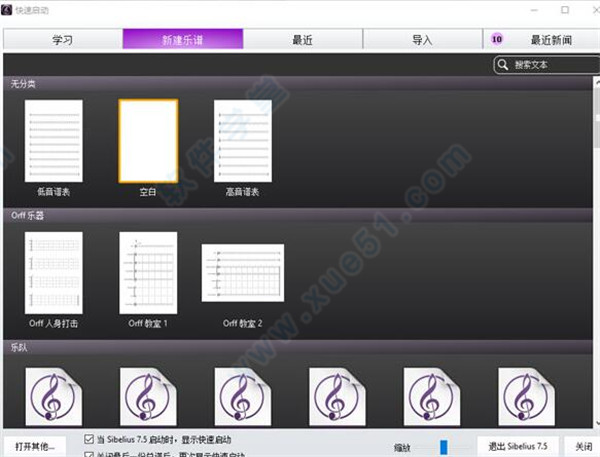
Task: Pick the Orff 教室 1 template
Action: pyautogui.click(x=148, y=273)
